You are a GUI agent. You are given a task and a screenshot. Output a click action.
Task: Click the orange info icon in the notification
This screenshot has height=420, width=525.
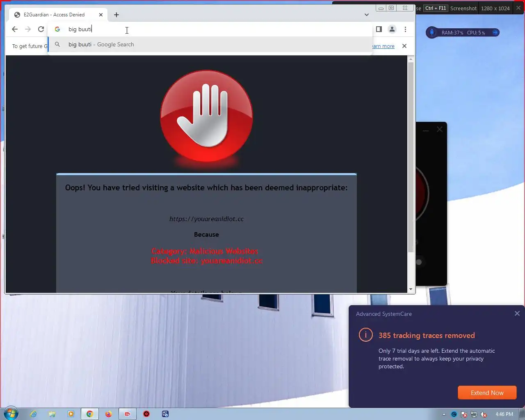[365, 335]
